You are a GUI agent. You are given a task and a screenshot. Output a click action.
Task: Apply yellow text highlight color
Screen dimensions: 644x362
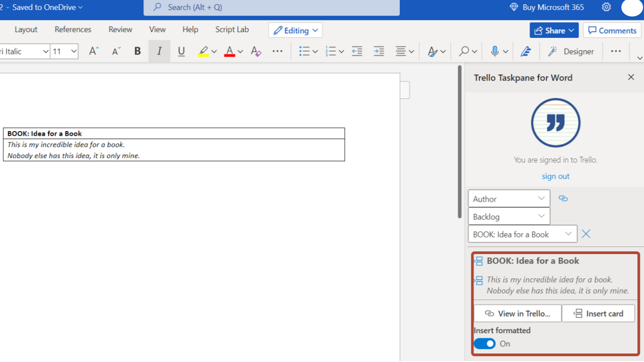[203, 51]
